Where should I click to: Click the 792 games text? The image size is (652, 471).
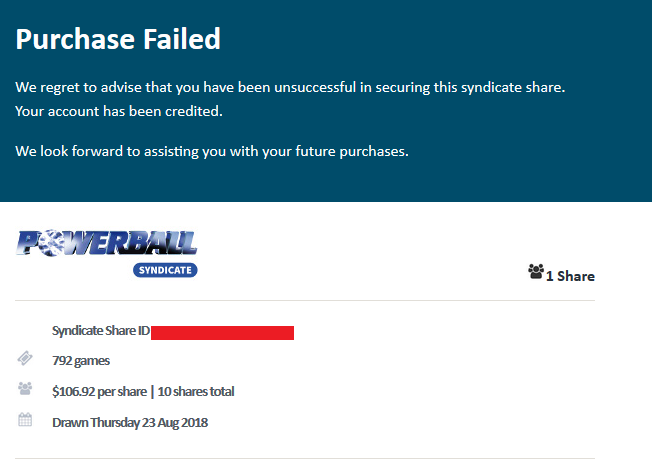(81, 360)
